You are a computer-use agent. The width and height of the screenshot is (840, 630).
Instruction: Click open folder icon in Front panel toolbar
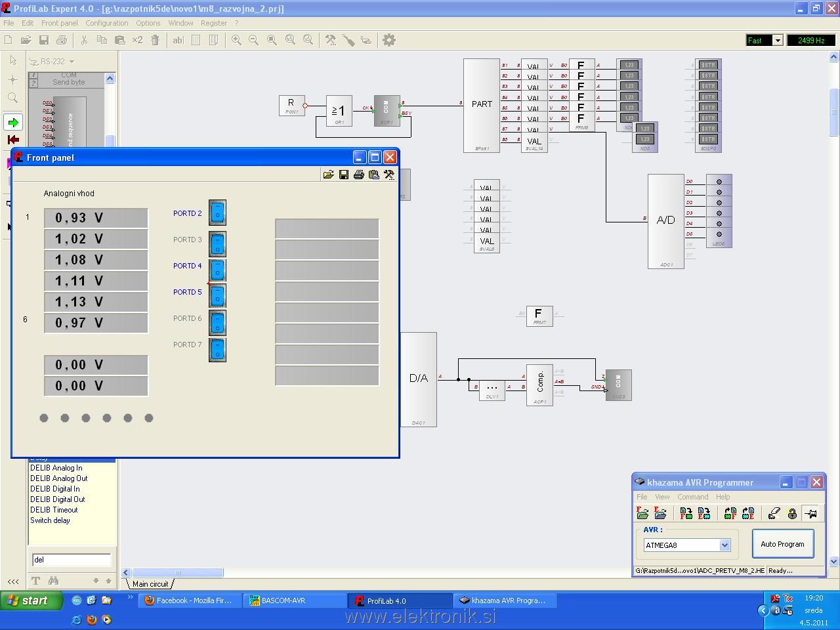click(328, 175)
